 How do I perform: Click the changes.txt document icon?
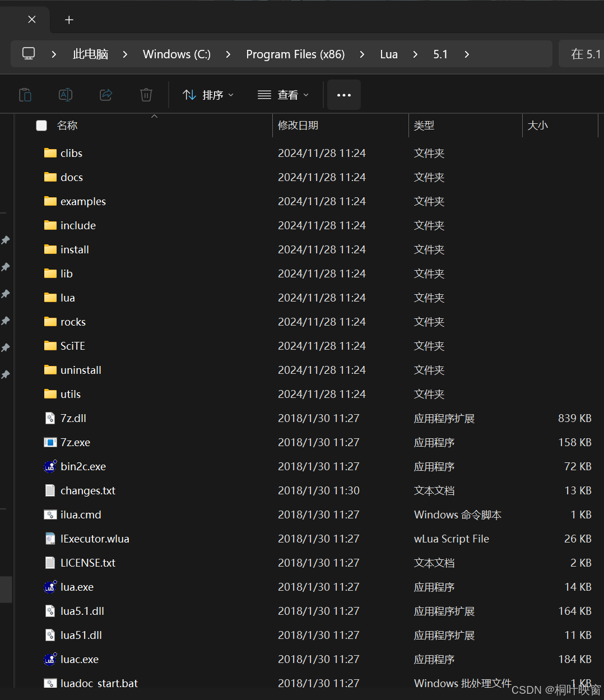(50, 490)
